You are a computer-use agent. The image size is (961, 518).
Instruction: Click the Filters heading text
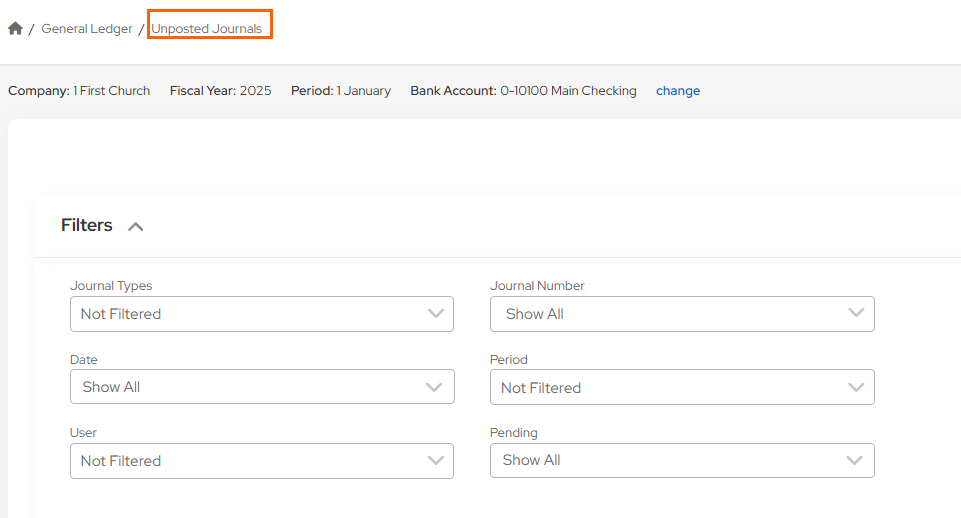coord(87,226)
